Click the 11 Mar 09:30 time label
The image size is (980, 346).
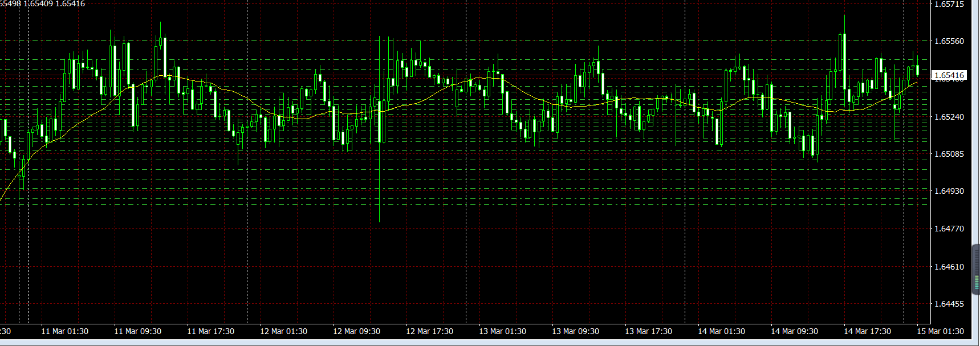pyautogui.click(x=138, y=331)
